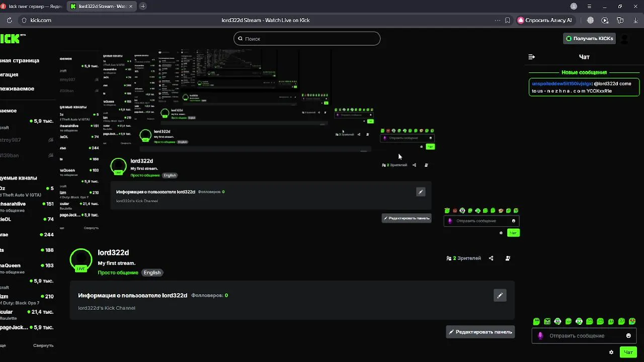Open the "Просто общение" category link below the stream title
This screenshot has height=362, width=644.
(x=118, y=273)
